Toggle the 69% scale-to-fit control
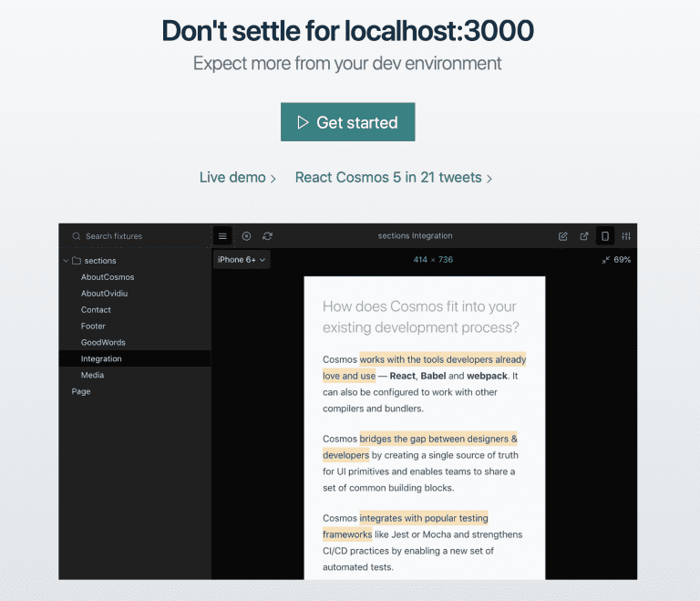Screen dimensions: 700x601 point(616,260)
